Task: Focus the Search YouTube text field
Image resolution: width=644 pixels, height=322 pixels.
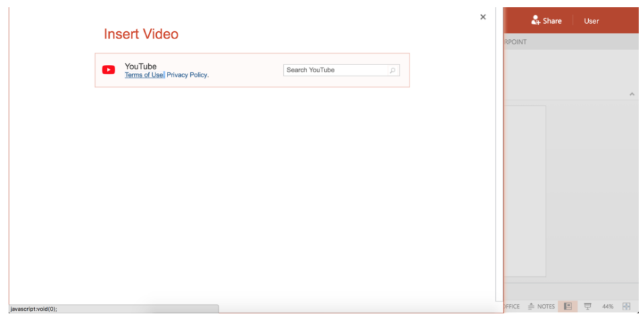Action: coord(335,70)
